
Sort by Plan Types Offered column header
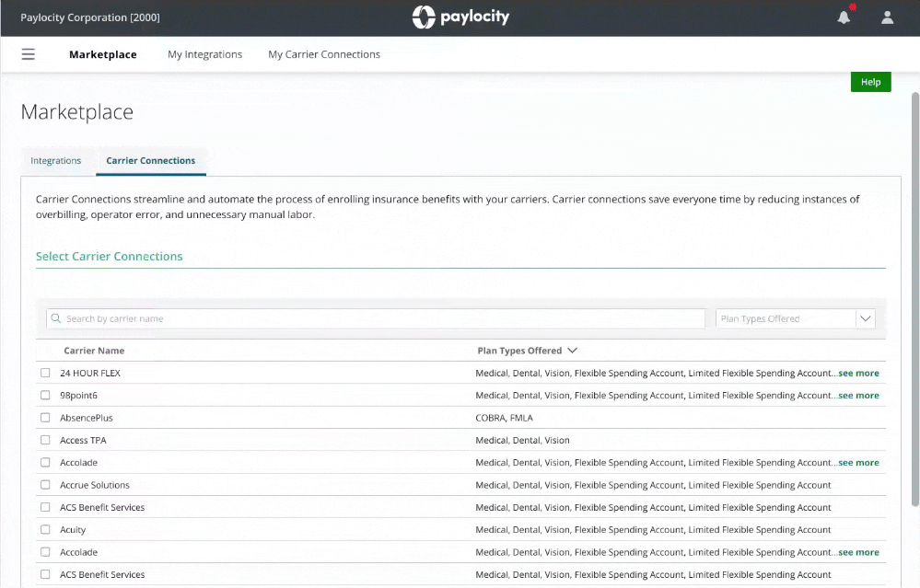pyautogui.click(x=527, y=351)
